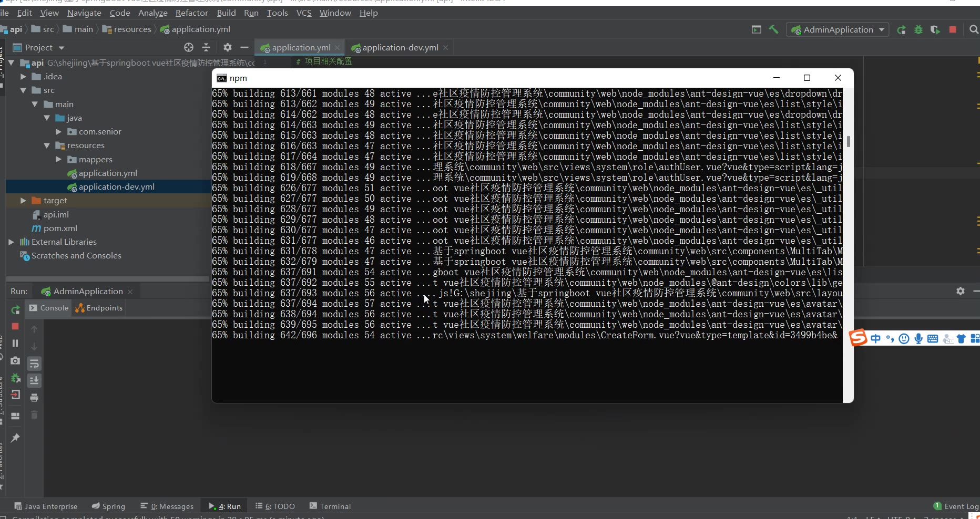This screenshot has width=980, height=519.
Task: Stop process in Run panel sidebar
Action: point(15,326)
